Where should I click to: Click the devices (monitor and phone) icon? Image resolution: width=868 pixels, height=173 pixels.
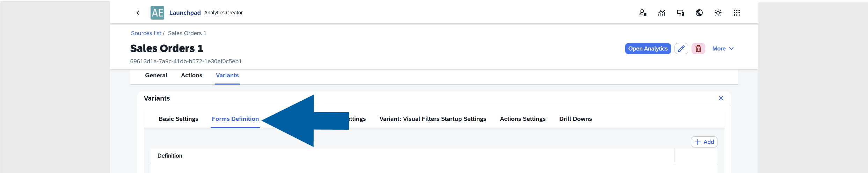coord(680,13)
